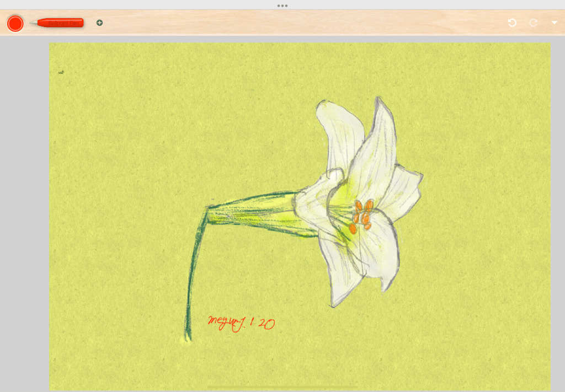Expand the toolbar dropdown arrow menu

[x=554, y=23]
